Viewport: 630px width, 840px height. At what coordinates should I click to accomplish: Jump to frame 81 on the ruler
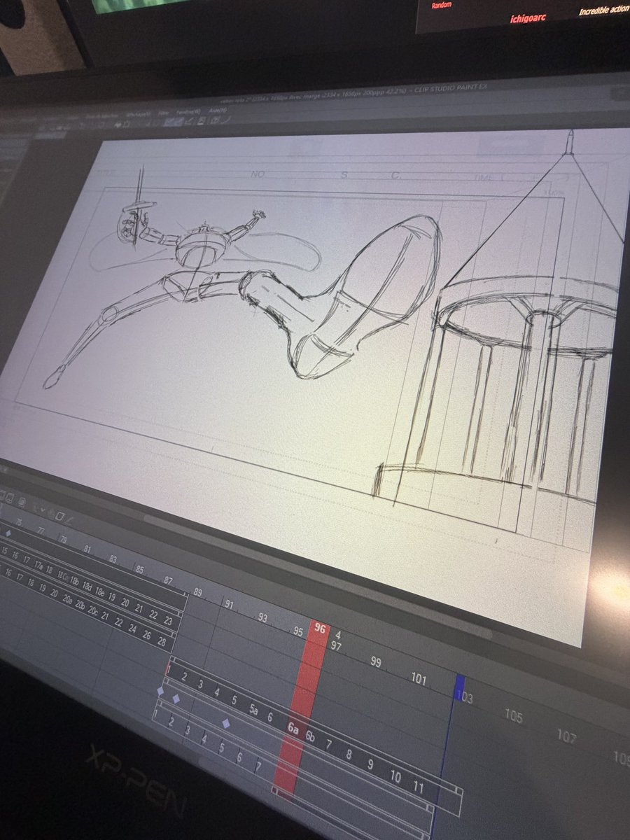click(87, 549)
